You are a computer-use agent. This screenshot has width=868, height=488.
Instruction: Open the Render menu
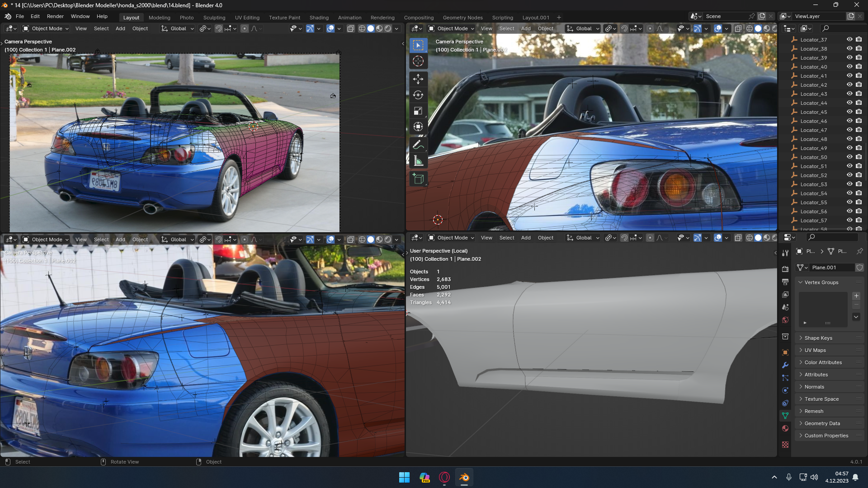[55, 16]
